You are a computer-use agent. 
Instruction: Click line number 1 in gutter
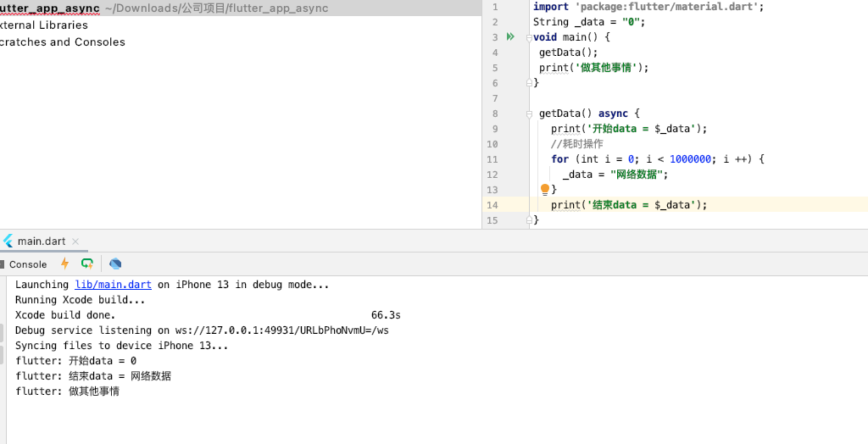pos(495,7)
